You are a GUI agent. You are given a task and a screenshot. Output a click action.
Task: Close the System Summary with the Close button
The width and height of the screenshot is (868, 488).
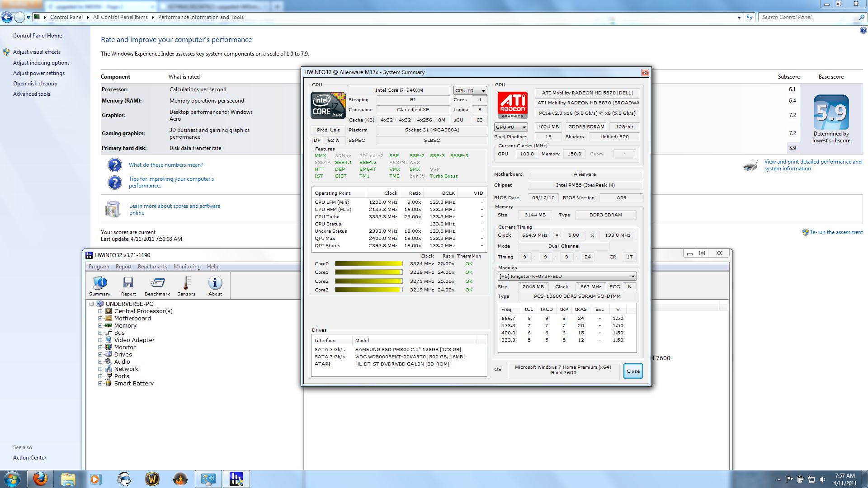[633, 371]
